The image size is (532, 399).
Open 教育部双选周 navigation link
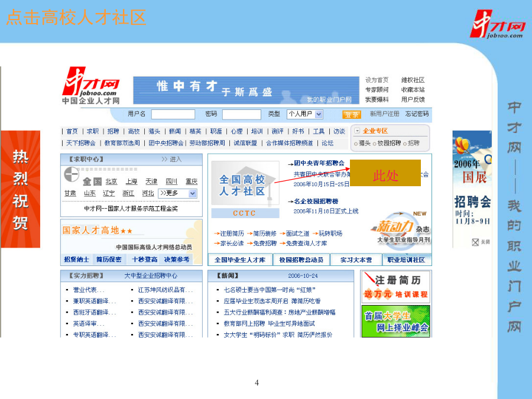(x=122, y=143)
